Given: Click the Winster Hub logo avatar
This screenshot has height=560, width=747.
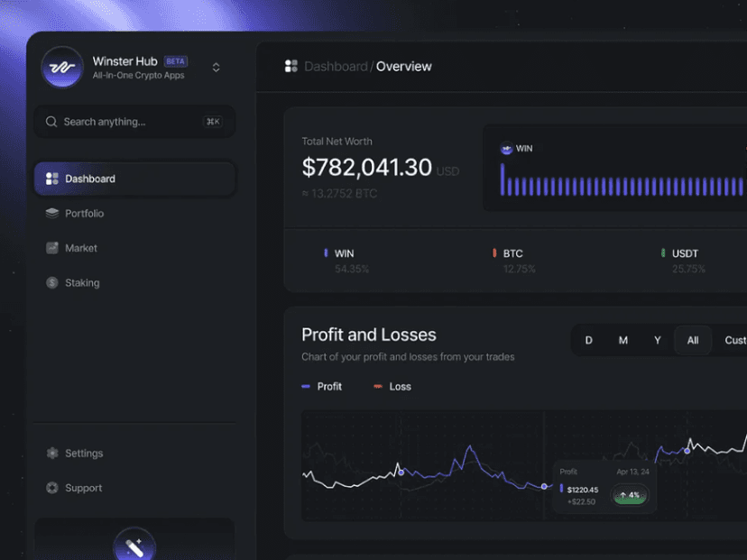Looking at the screenshot, I should (62, 68).
